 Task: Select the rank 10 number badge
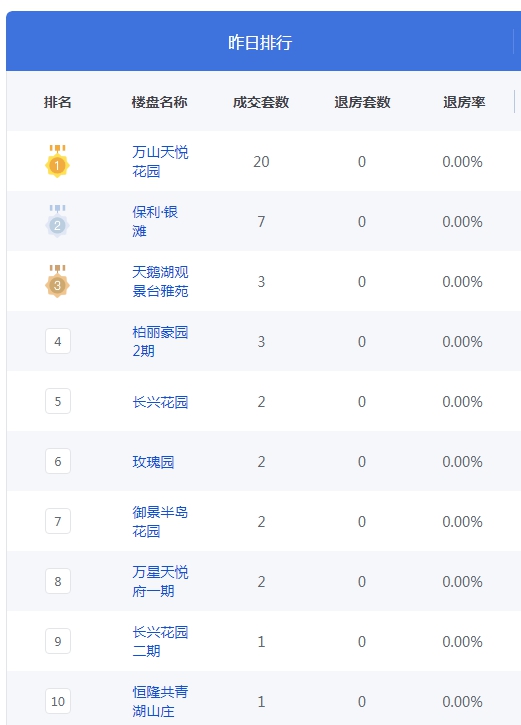(58, 701)
